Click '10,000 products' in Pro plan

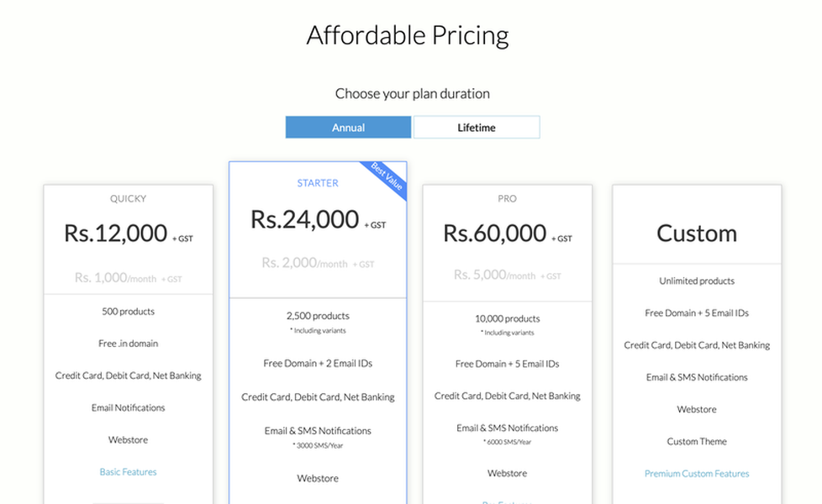507,318
